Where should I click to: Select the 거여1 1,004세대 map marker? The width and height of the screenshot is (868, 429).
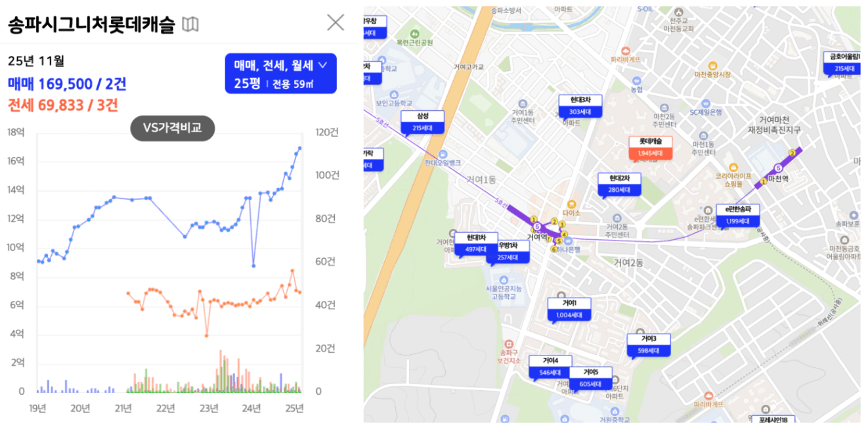click(569, 309)
